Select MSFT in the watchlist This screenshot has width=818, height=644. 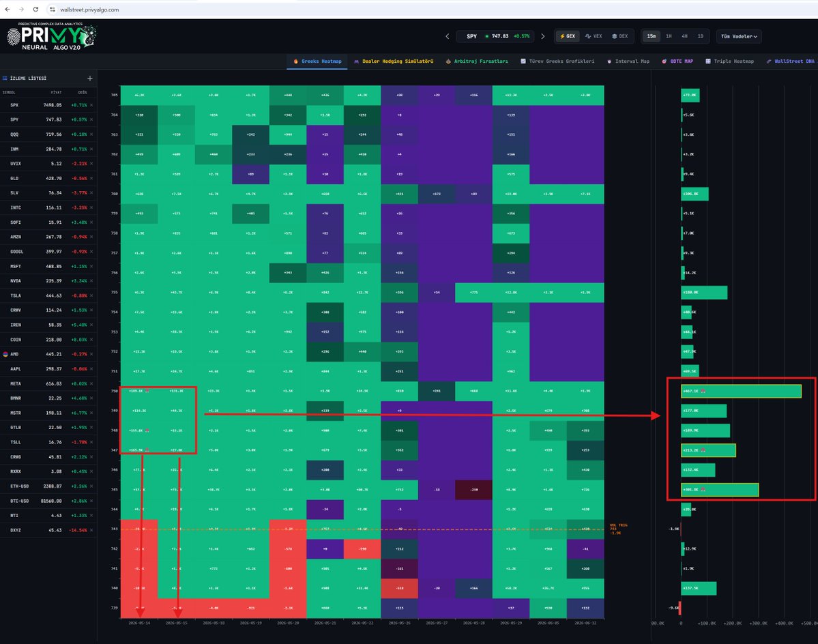(x=48, y=267)
